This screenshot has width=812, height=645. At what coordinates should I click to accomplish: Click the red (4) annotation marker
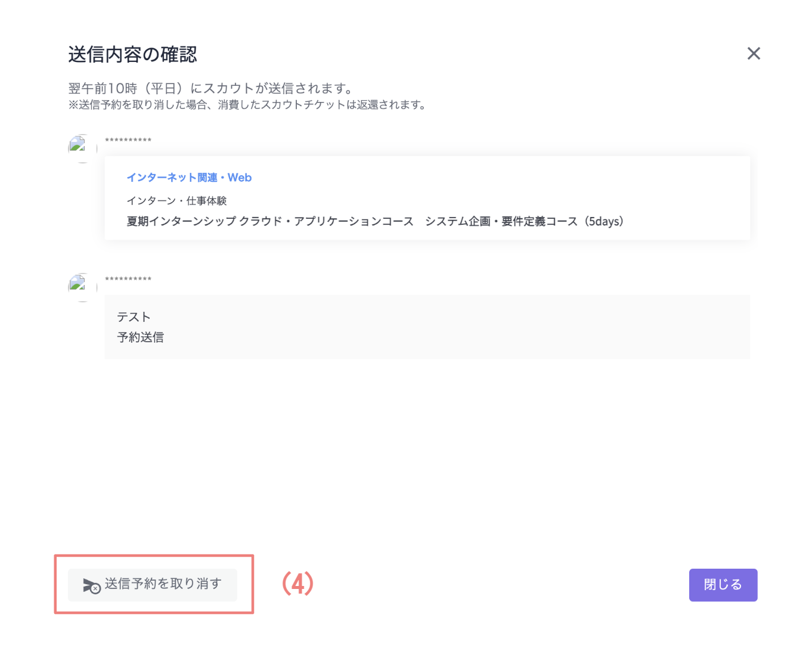[297, 584]
